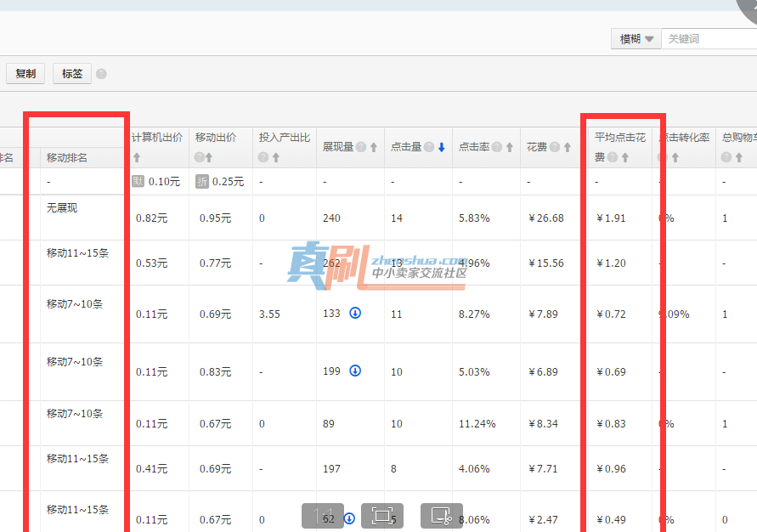
Task: Click the fit-to-screen icon in the image viewer bar
Action: (x=381, y=516)
